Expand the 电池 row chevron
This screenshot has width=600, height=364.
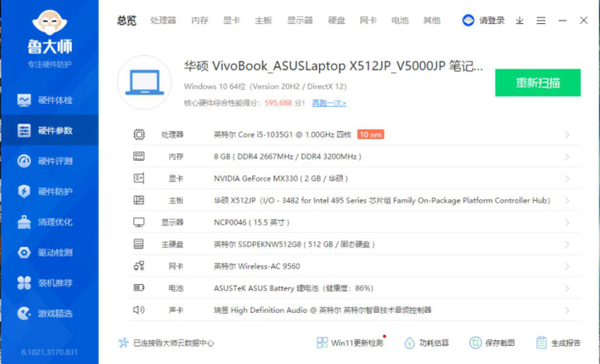click(x=567, y=288)
